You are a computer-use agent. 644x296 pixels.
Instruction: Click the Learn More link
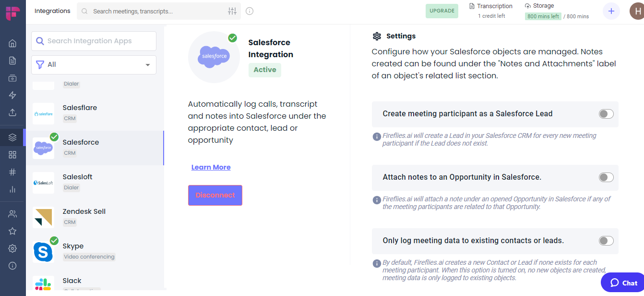(x=211, y=167)
